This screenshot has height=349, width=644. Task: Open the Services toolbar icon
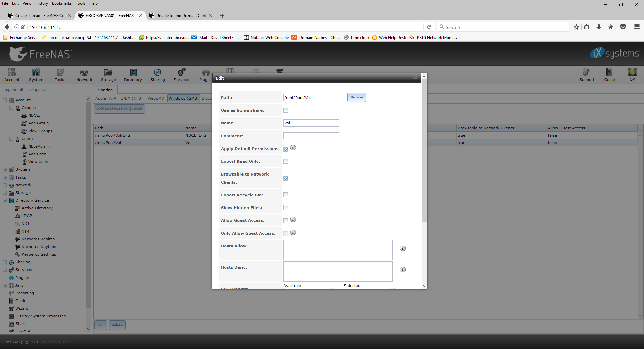click(x=182, y=75)
